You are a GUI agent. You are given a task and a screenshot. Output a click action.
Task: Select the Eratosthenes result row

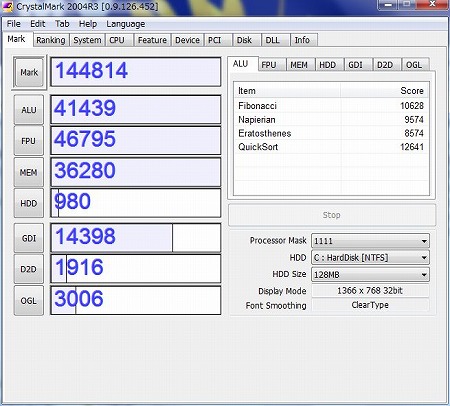tap(331, 133)
